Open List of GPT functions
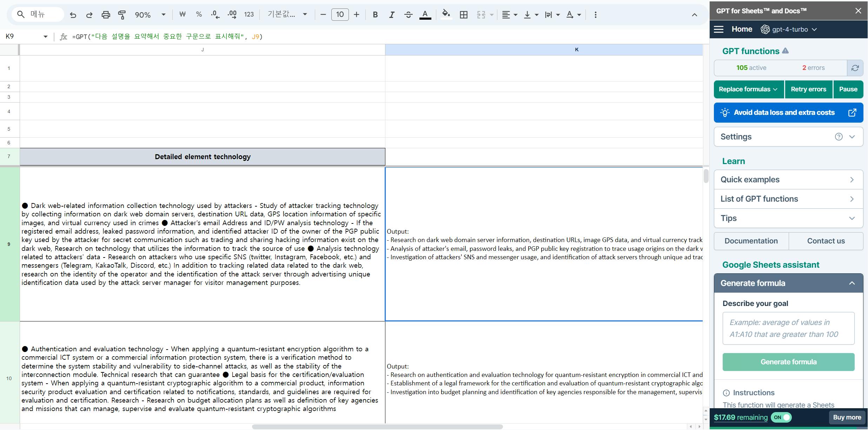This screenshot has width=868, height=430. pos(788,199)
